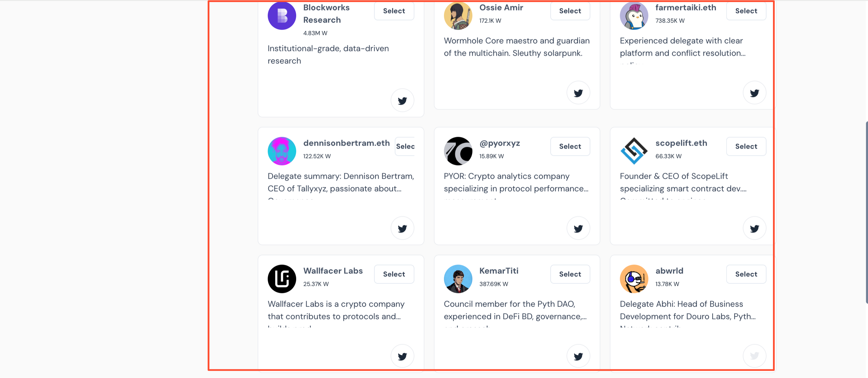Click Wallfacer Labs Twitter icon
Viewport: 868px width, 378px height.
[402, 356]
